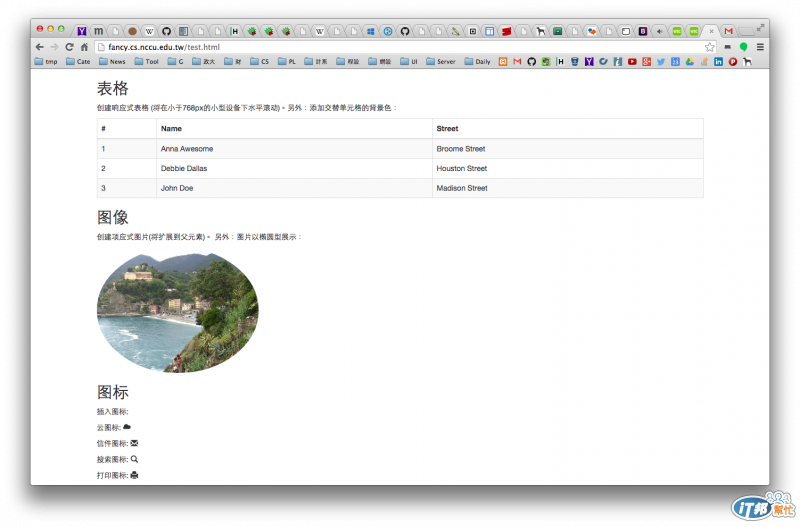Switch to the dog favicon tab

pos(541,31)
